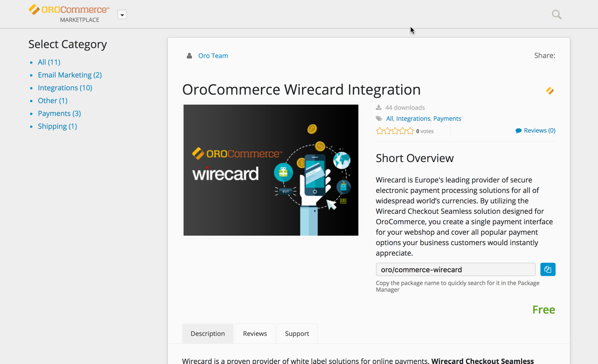Select the Integrations (10) category
Image resolution: width=598 pixels, height=364 pixels.
pos(65,88)
